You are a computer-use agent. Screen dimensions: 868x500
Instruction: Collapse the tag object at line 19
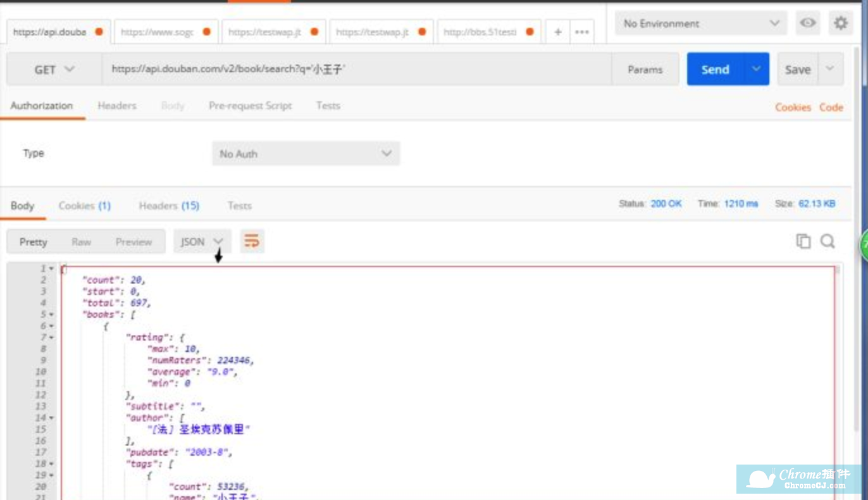[51, 475]
